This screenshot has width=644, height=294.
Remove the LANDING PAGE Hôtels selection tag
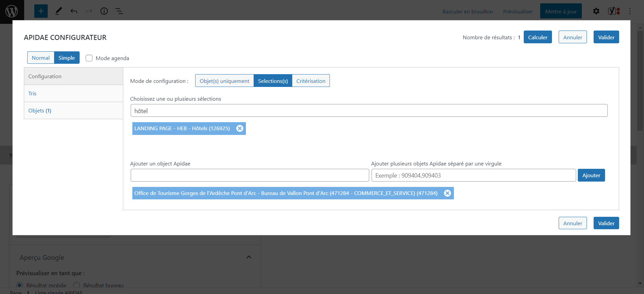(240, 129)
